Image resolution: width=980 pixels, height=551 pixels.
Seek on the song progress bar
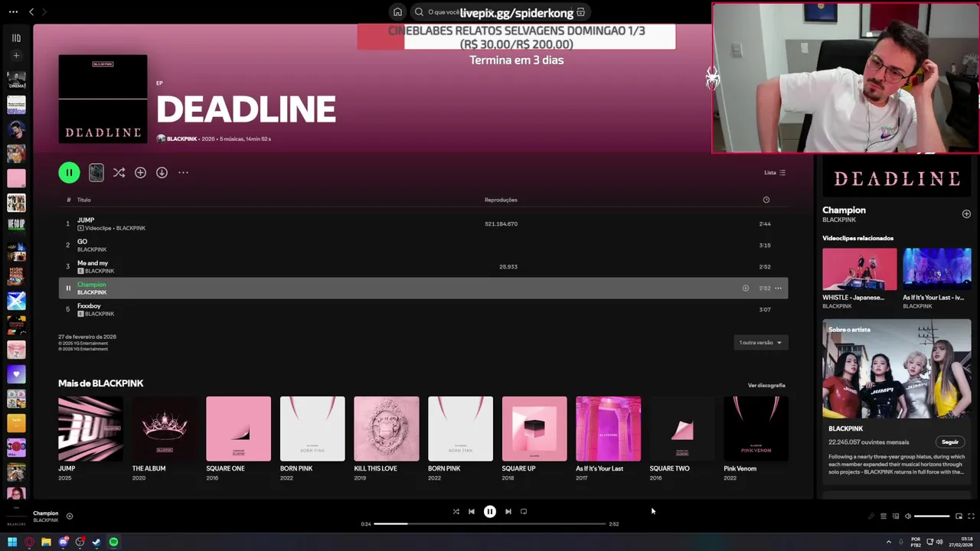(x=490, y=524)
